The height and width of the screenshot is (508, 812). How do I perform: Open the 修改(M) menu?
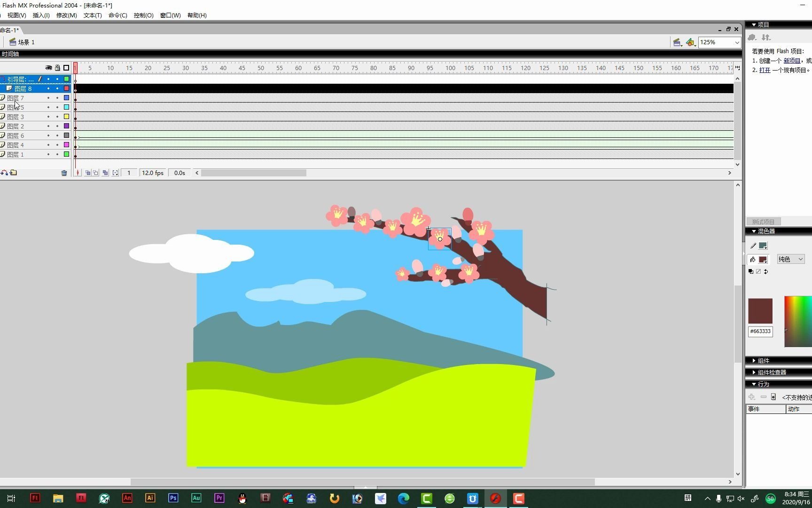[66, 15]
